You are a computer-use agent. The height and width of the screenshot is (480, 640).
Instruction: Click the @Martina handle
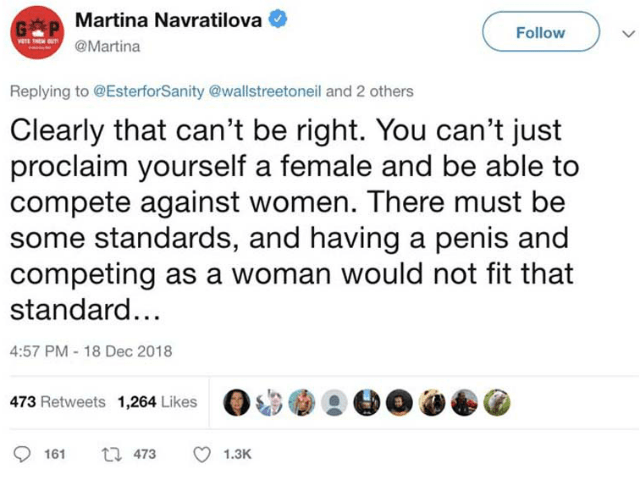[109, 45]
